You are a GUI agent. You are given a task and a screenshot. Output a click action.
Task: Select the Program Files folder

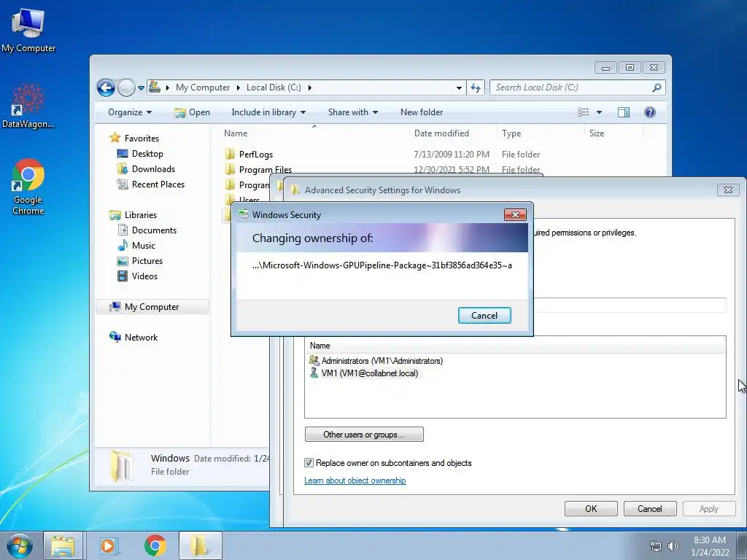(x=265, y=169)
